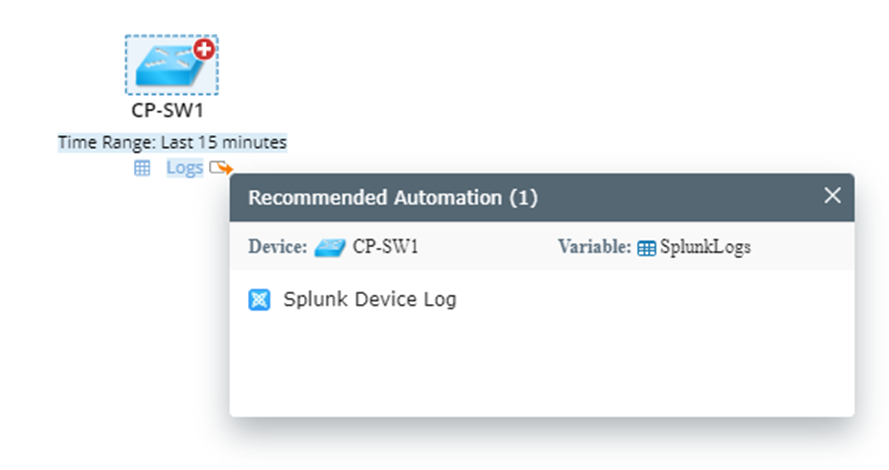
Task: Click the Device: label in the popup
Action: tap(277, 247)
